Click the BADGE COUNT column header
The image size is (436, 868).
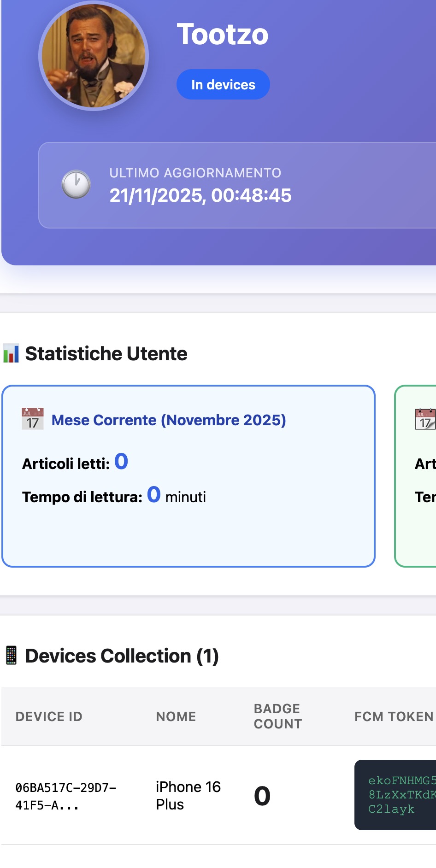tap(278, 716)
